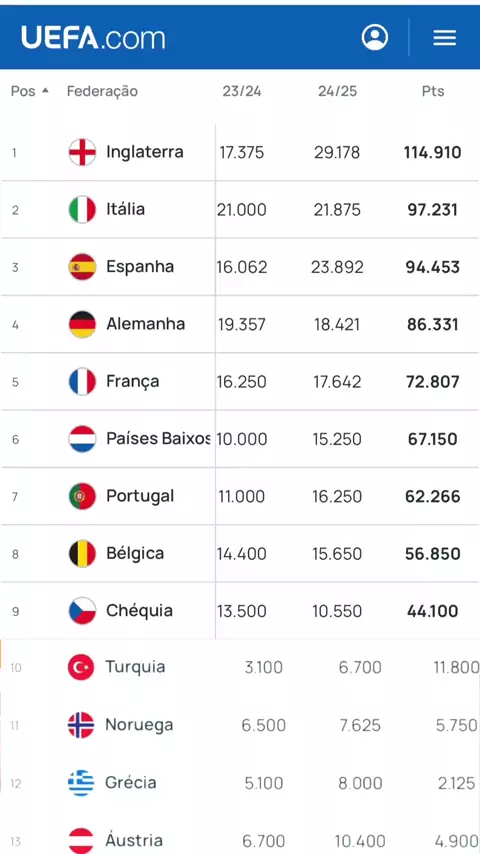The image size is (480, 854).
Task: Sort by the Pts column header
Action: (433, 91)
